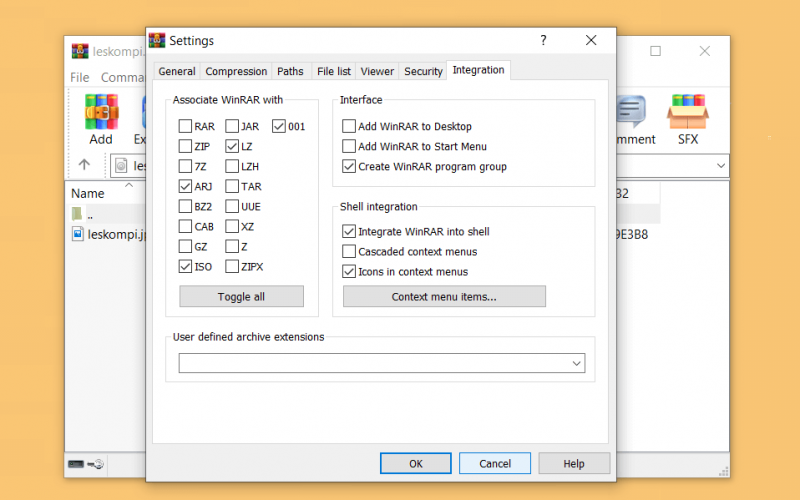Confirm settings with OK button
800x500 pixels.
[416, 463]
